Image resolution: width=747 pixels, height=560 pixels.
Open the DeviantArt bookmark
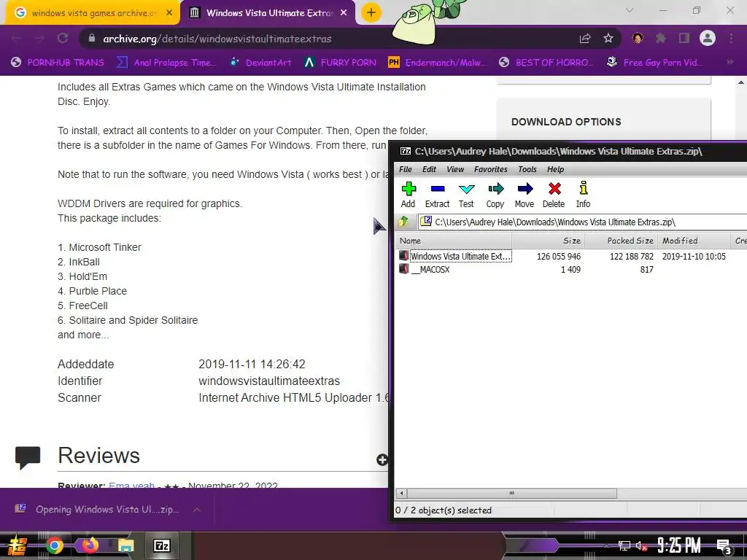tap(260, 62)
